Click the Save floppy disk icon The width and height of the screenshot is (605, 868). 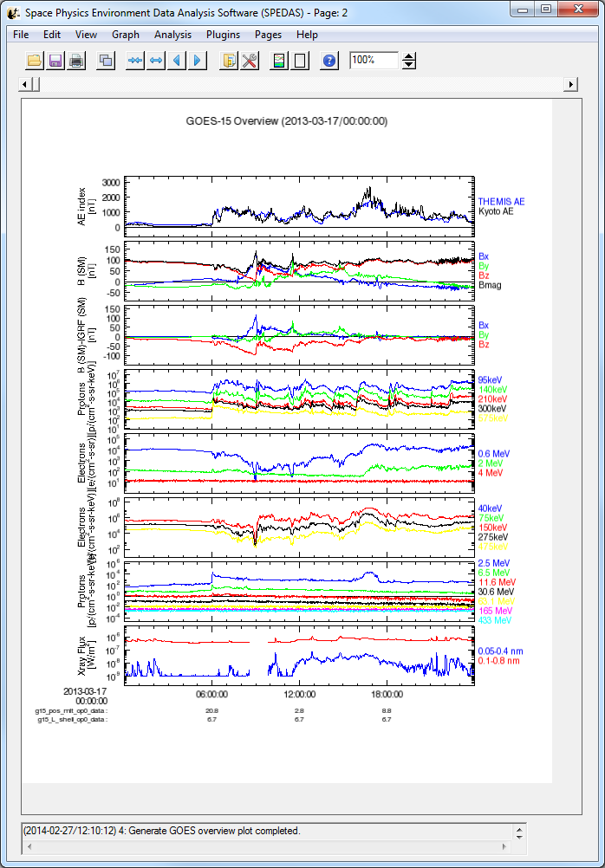[x=55, y=61]
